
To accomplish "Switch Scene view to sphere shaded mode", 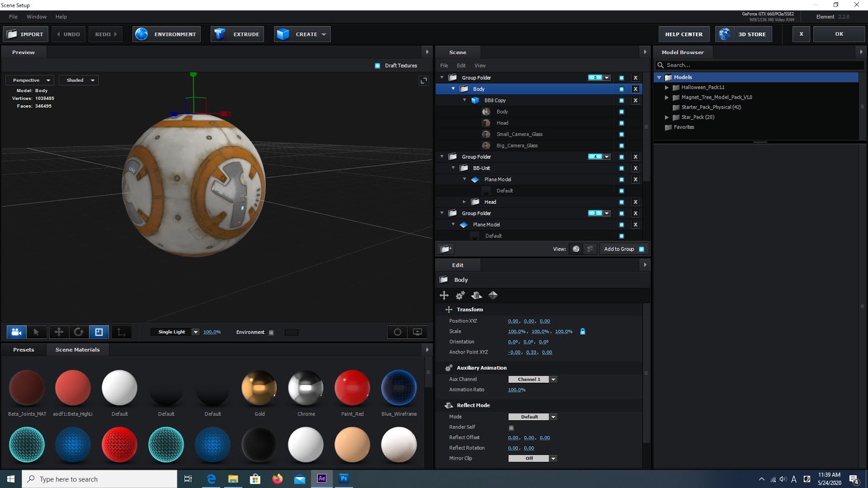I will point(576,249).
